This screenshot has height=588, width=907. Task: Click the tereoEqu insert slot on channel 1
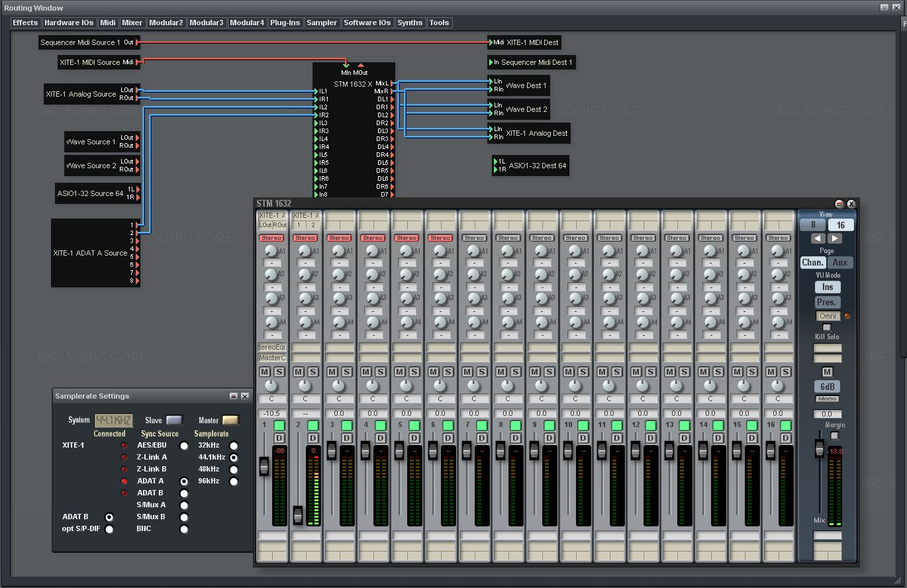[271, 347]
